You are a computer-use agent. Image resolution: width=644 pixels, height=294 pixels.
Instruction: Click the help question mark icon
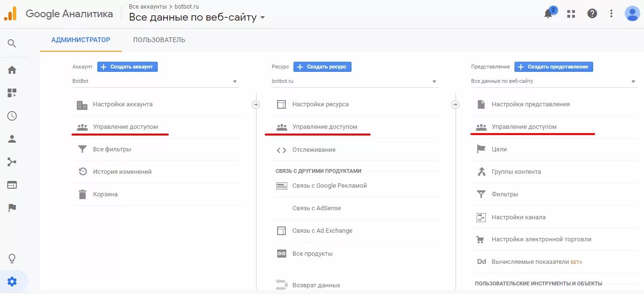pyautogui.click(x=592, y=13)
